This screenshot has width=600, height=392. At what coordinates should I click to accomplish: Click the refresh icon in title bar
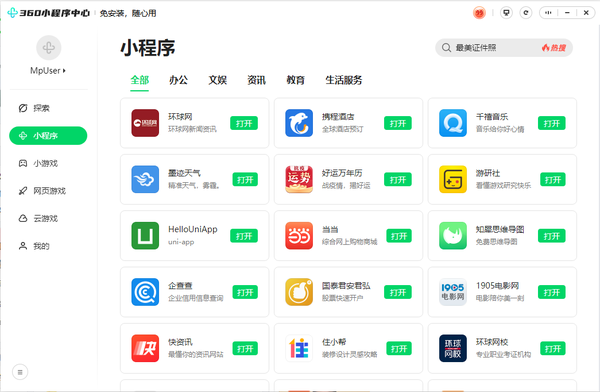(x=526, y=13)
